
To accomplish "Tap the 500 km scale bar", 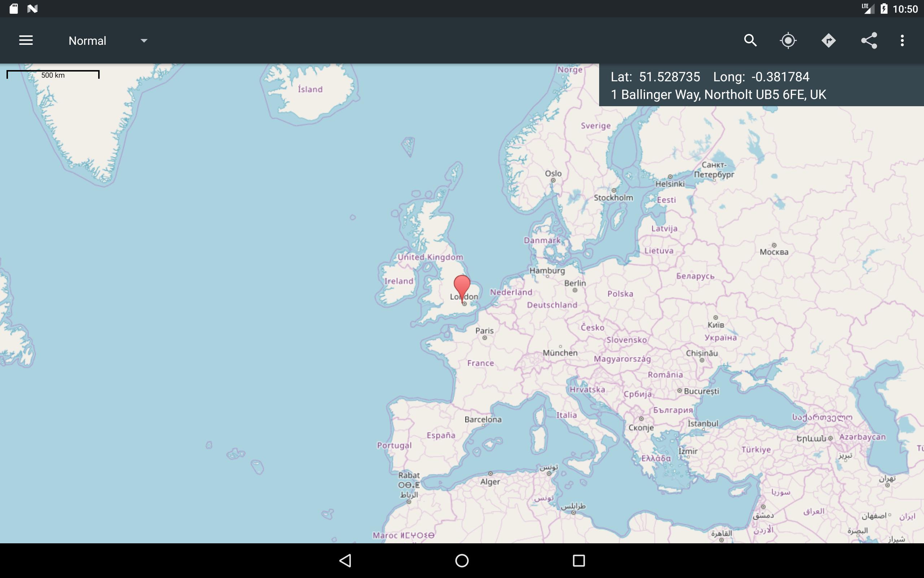I will 53,74.
